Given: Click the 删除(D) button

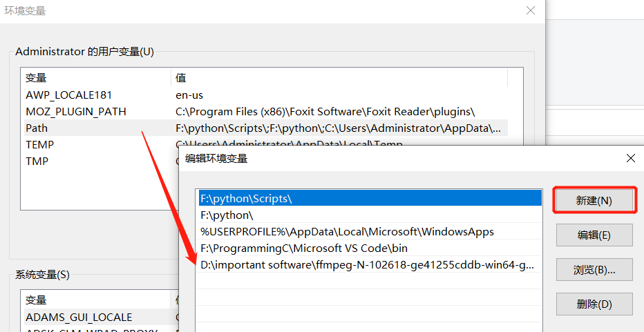Looking at the screenshot, I should 594,304.
